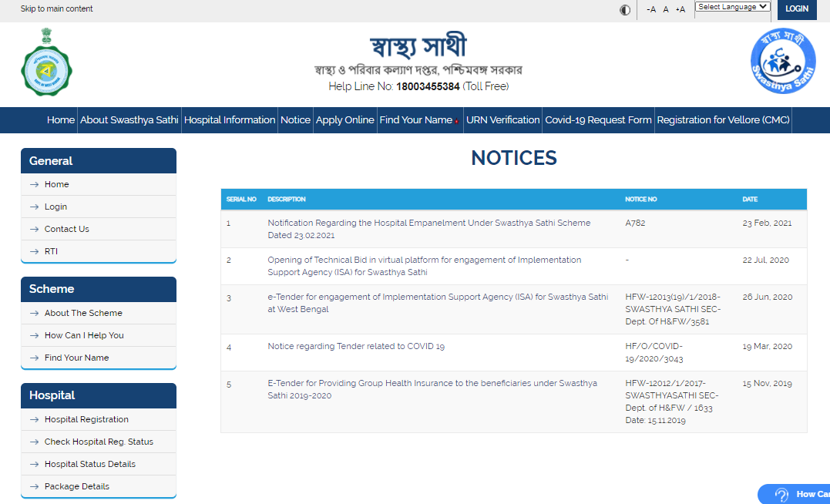Click the LOGIN button at top
This screenshot has height=504, width=830.
point(797,9)
